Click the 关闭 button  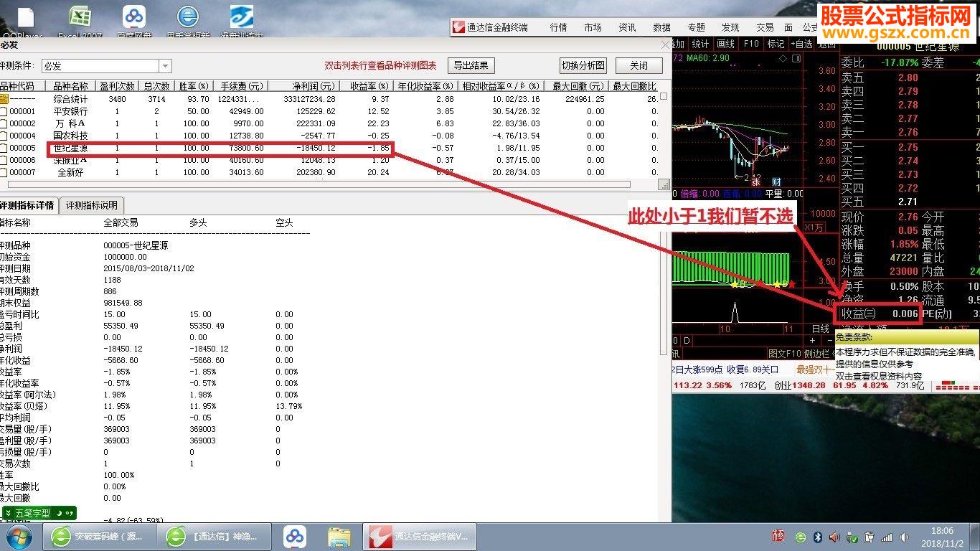(x=639, y=65)
